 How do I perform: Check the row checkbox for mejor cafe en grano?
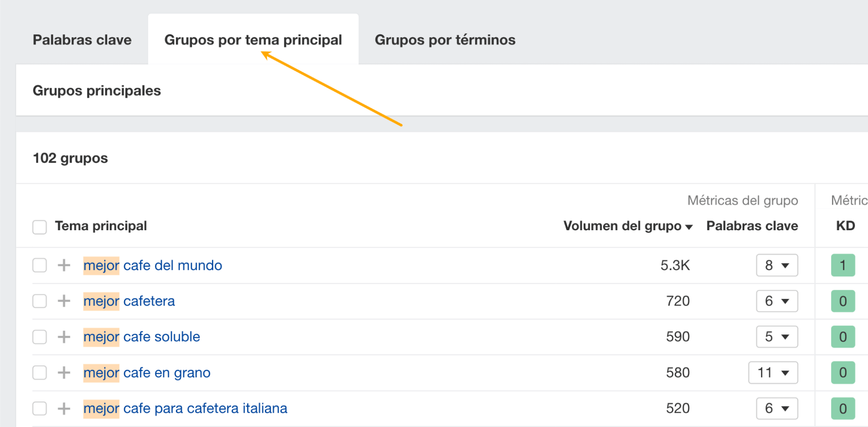pos(40,372)
